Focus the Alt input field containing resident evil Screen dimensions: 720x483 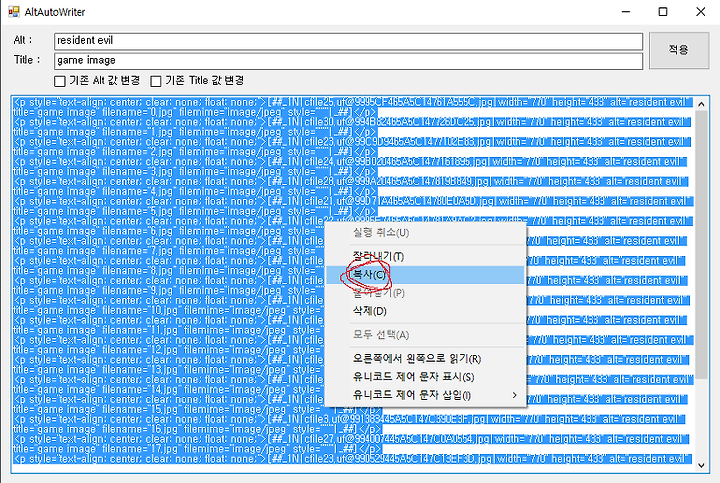coord(348,41)
